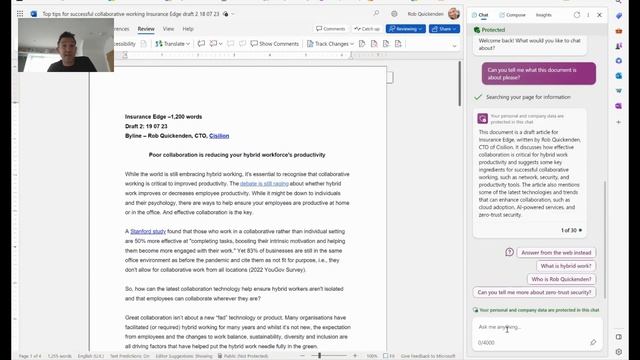Go to previous comment icon in the ribbon
This screenshot has width=640, height=360.
231,44
